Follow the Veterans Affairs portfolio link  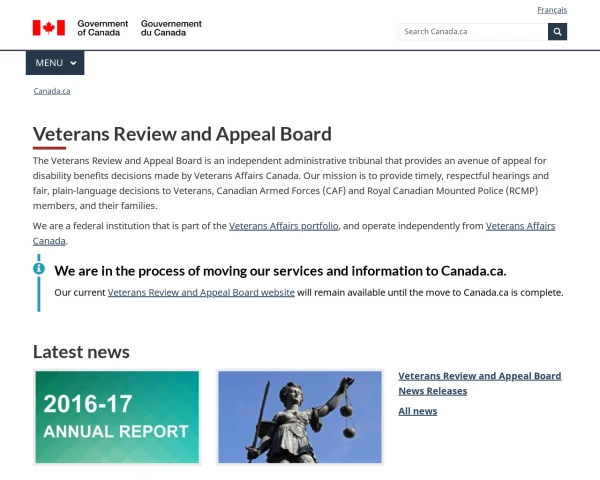(x=284, y=226)
